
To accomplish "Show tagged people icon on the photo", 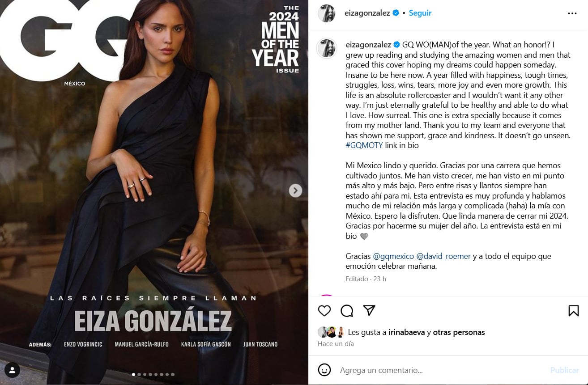I will [13, 370].
